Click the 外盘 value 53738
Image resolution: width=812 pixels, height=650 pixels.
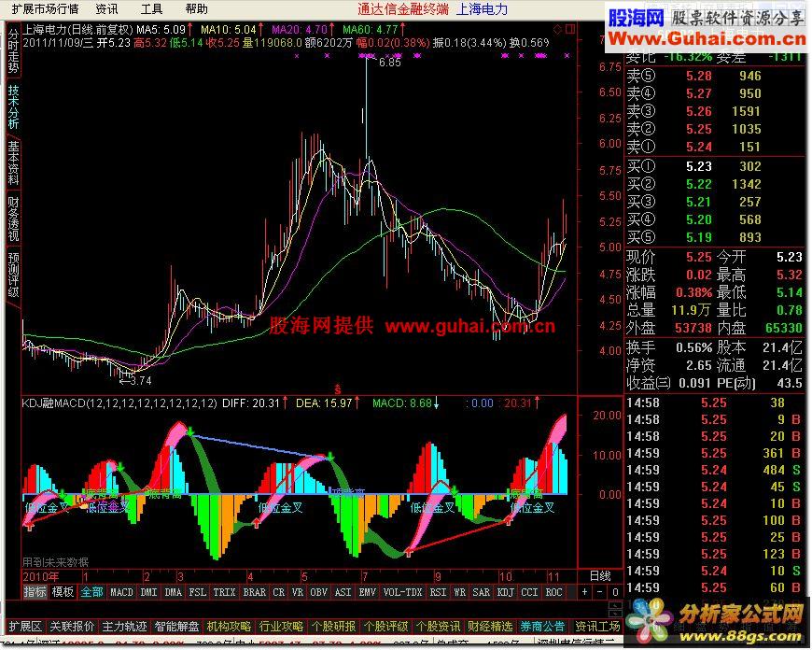coord(693,328)
